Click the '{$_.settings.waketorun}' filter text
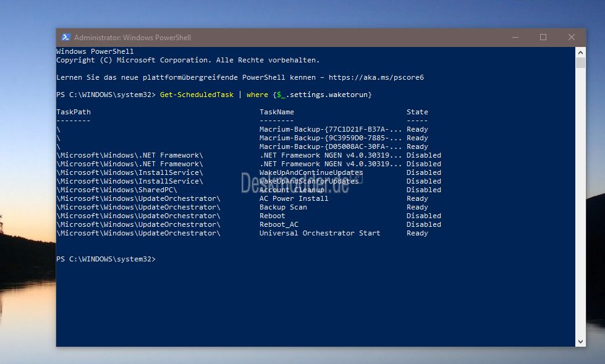 point(322,95)
